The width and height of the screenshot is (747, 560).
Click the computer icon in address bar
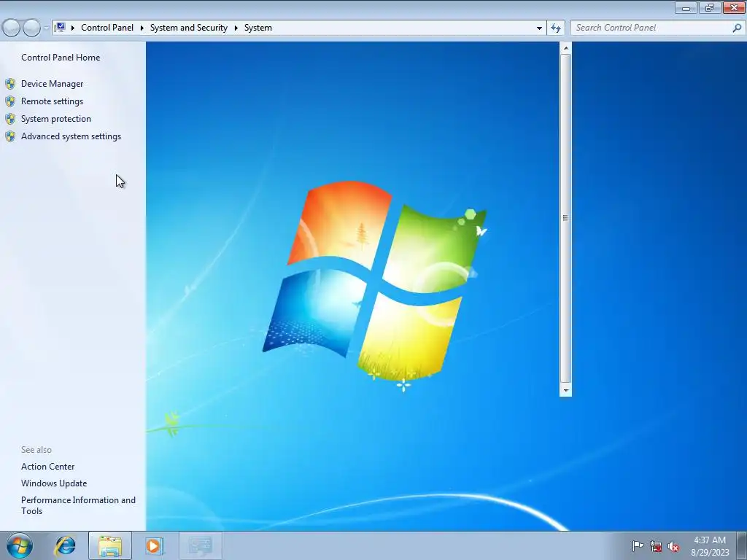pos(61,28)
